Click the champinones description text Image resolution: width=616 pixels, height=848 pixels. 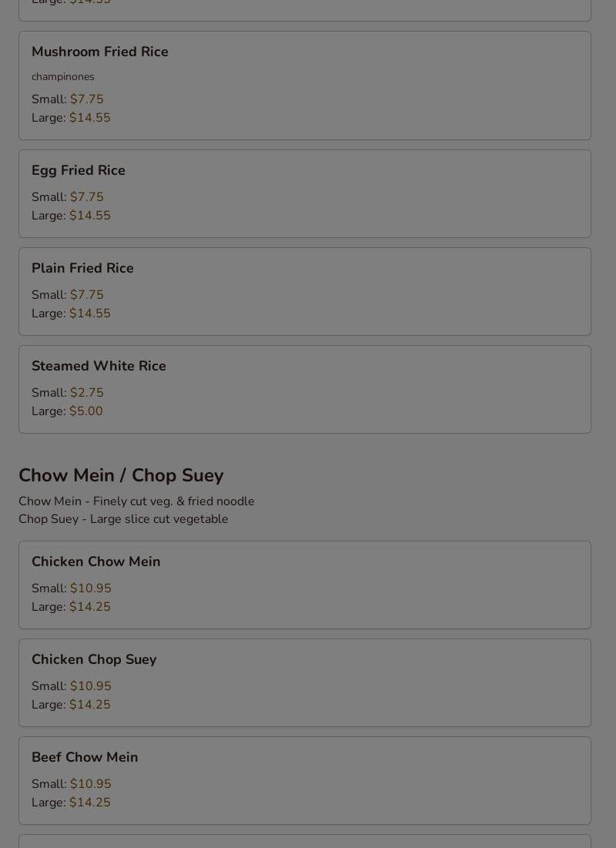coord(63,76)
